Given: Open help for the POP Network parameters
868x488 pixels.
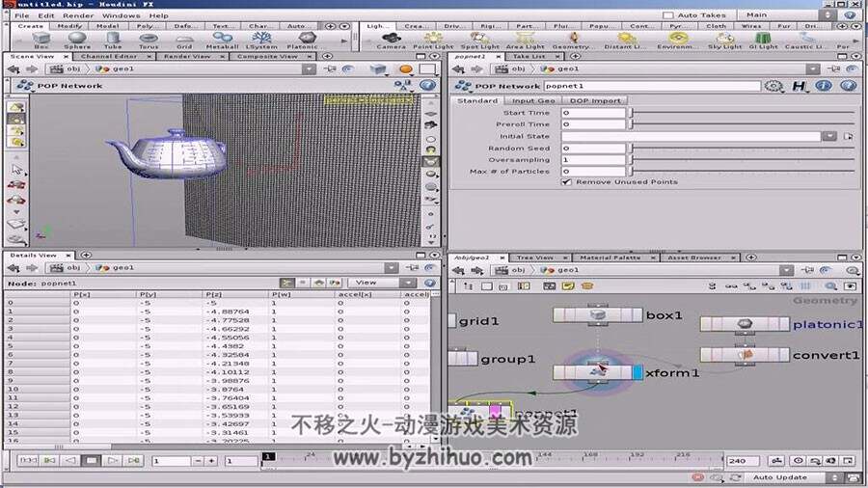Looking at the screenshot, I should 848,86.
